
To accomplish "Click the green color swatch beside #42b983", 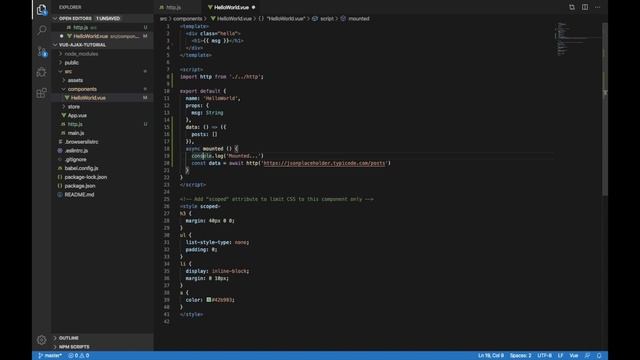I will (x=209, y=300).
